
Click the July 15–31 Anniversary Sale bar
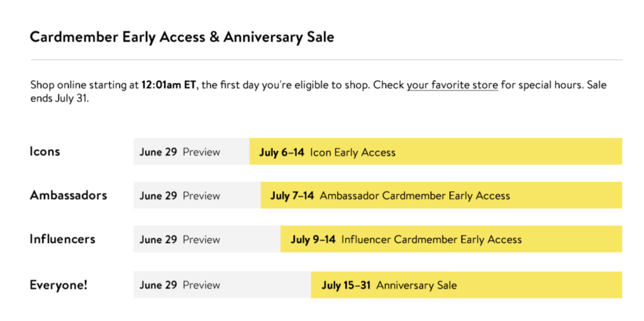point(467,285)
